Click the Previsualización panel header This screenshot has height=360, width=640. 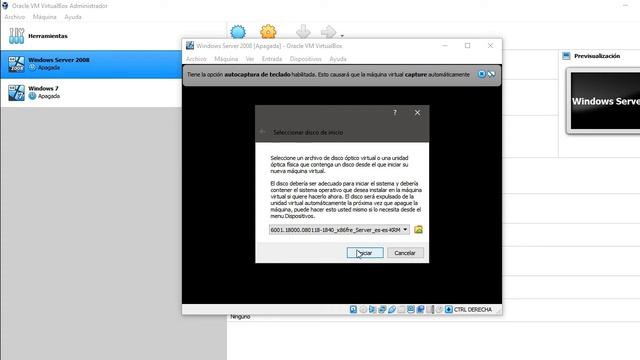click(597, 56)
